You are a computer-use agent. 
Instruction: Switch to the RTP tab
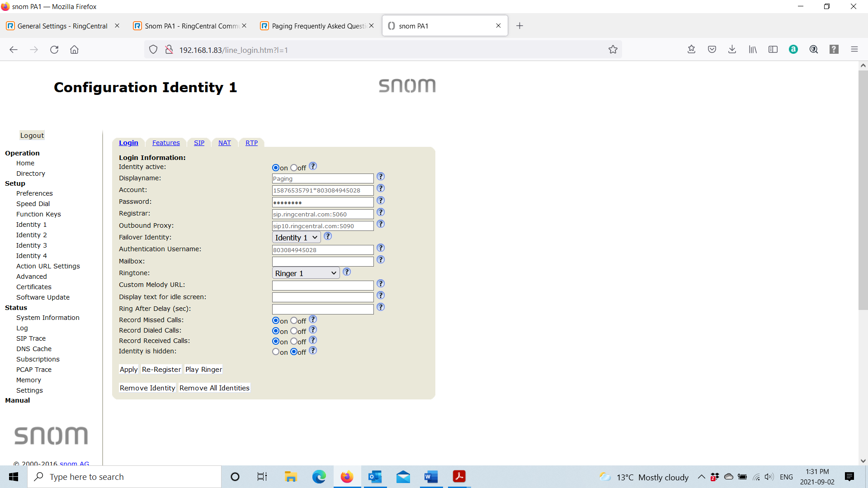[251, 143]
